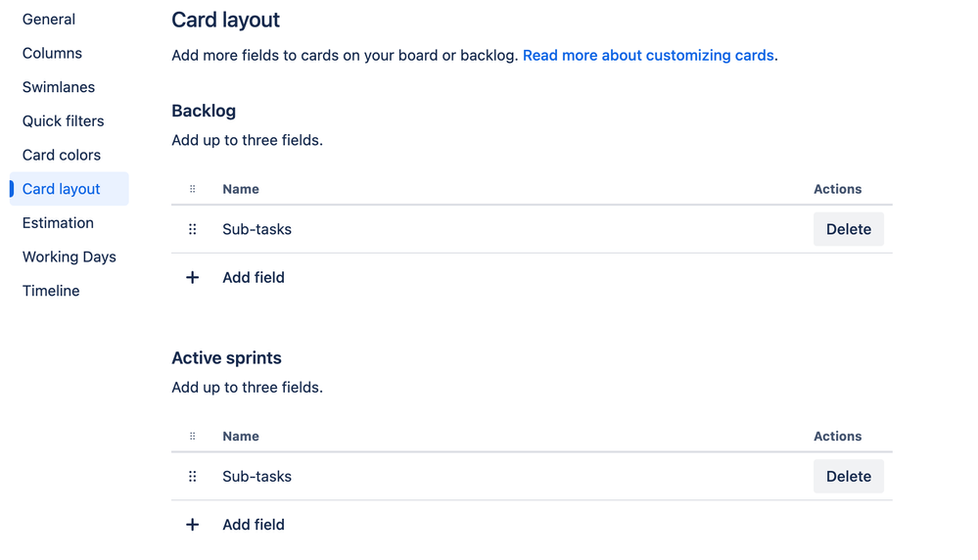Viewport: 978px width, 560px height.
Task: Open the Swimlanes settings
Action: (59, 87)
